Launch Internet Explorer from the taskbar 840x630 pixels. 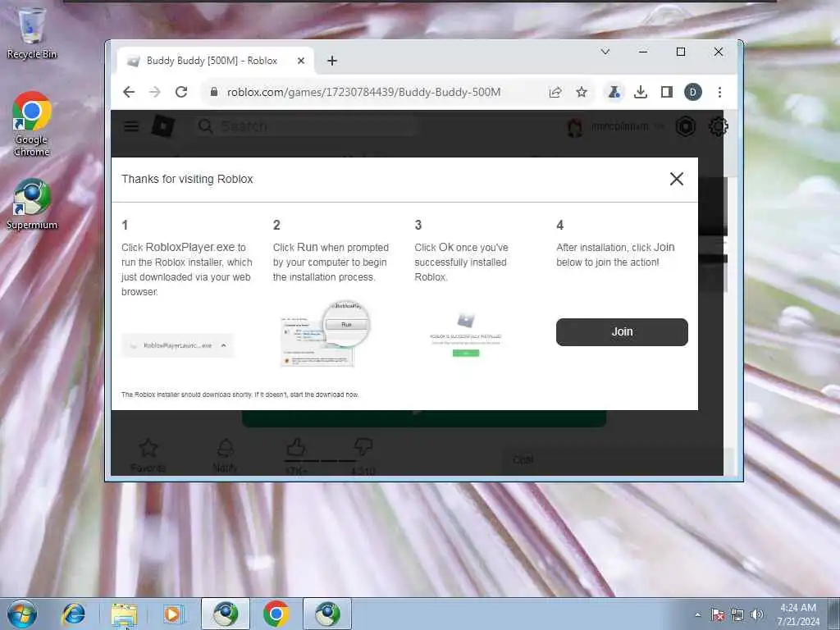pyautogui.click(x=73, y=614)
